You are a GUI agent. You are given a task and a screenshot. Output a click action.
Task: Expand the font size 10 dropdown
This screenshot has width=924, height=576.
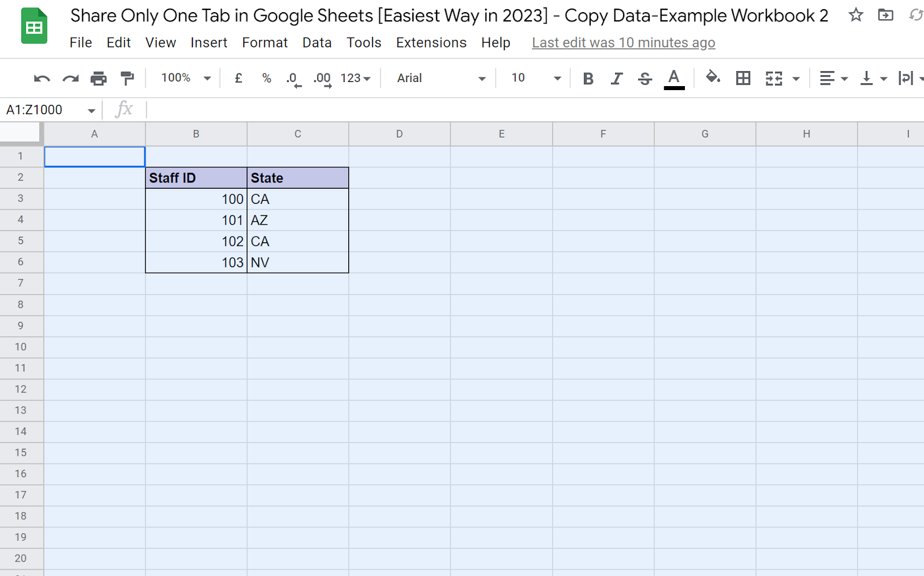pyautogui.click(x=535, y=78)
